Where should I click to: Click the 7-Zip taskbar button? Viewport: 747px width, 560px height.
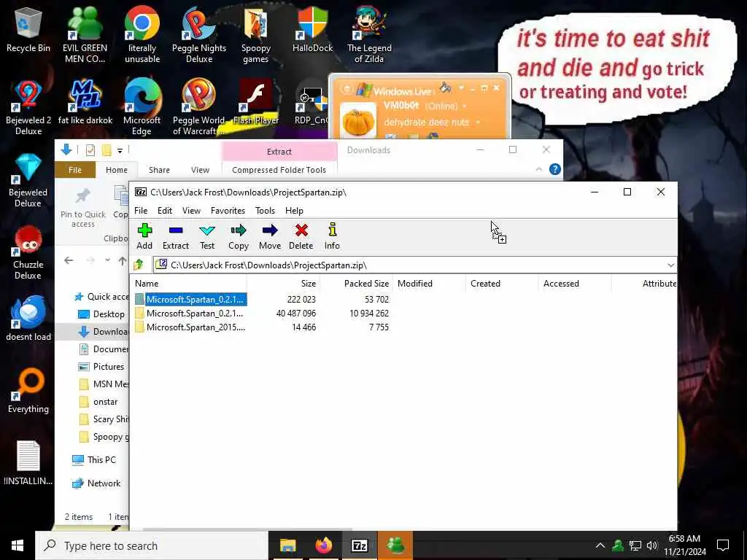(359, 545)
